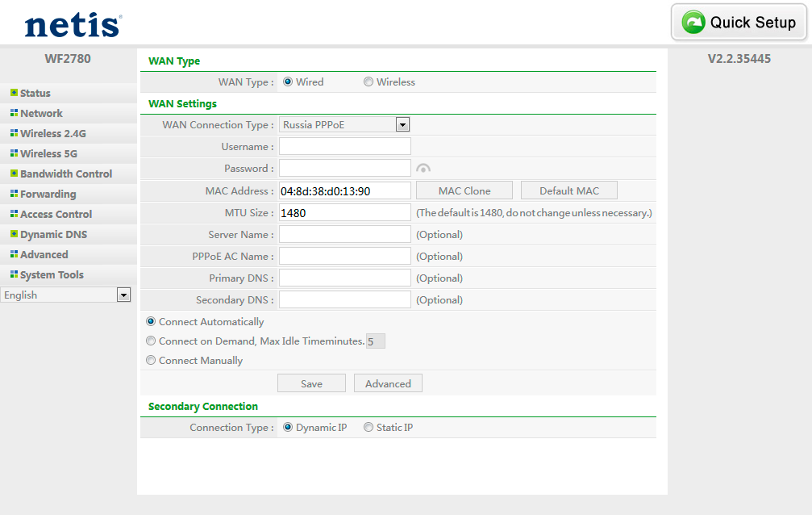Screen dimensions: 812x527
Task: Open the Access Control menu
Action: click(x=56, y=214)
